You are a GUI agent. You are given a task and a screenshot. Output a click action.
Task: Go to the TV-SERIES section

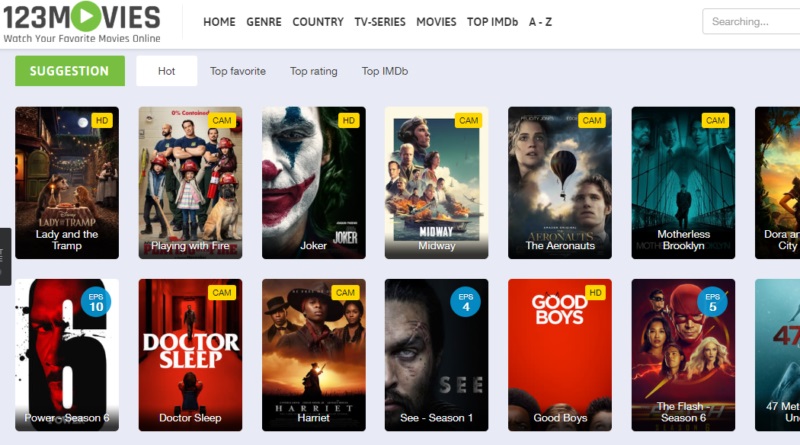tap(380, 22)
